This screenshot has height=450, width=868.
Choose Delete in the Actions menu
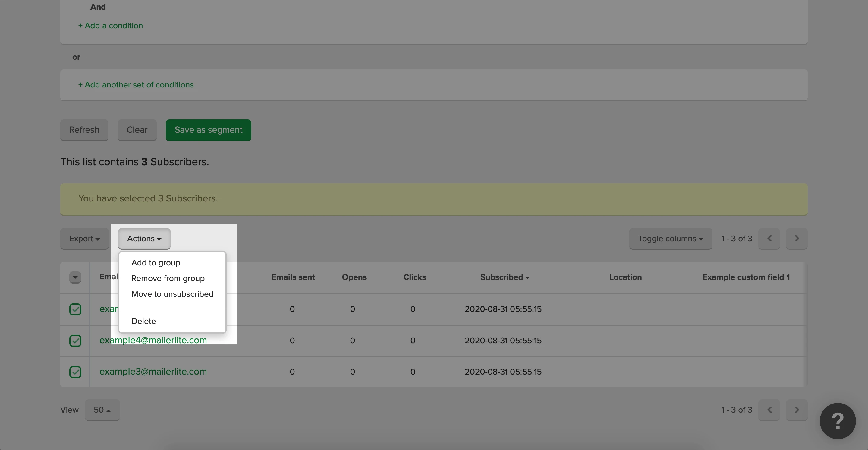point(143,321)
